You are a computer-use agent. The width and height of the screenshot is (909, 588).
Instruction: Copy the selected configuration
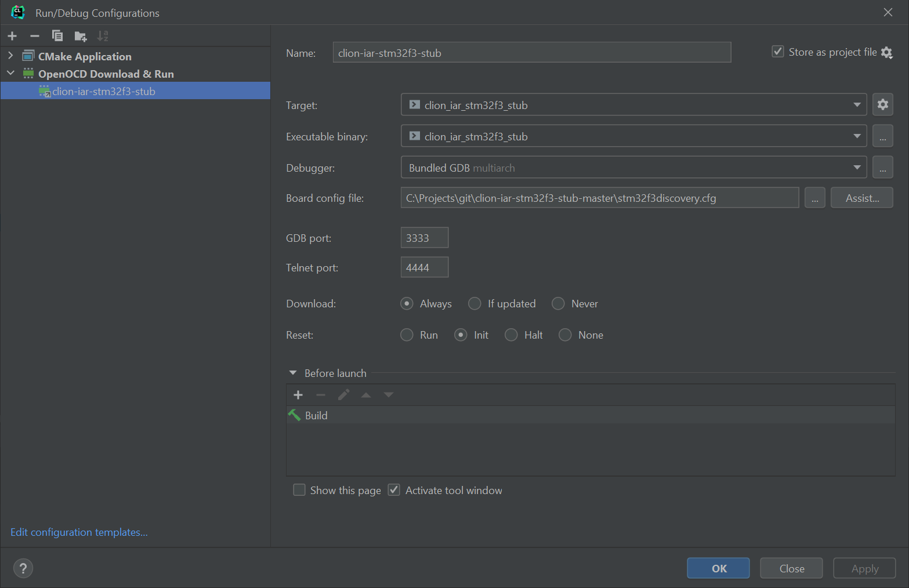(x=57, y=36)
